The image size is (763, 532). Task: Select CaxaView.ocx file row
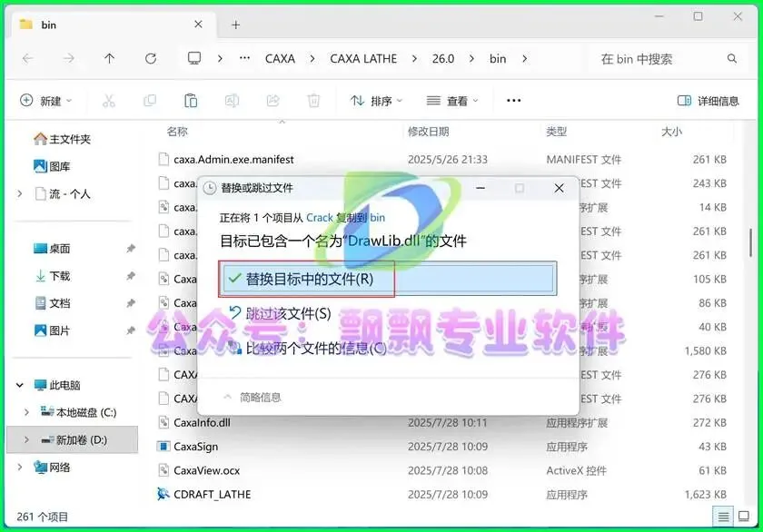coord(441,470)
